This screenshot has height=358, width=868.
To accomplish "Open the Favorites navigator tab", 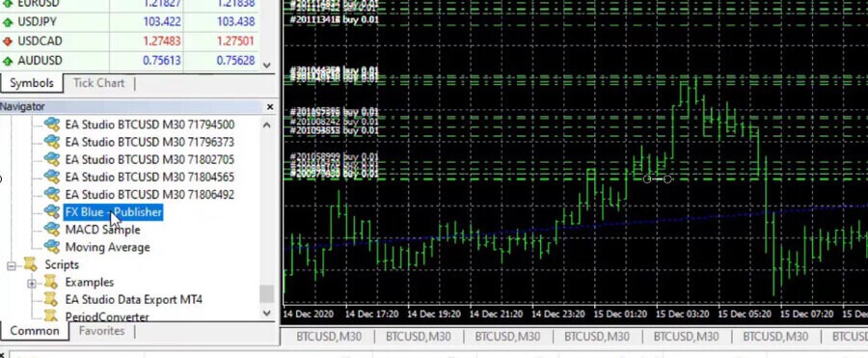I will [101, 331].
